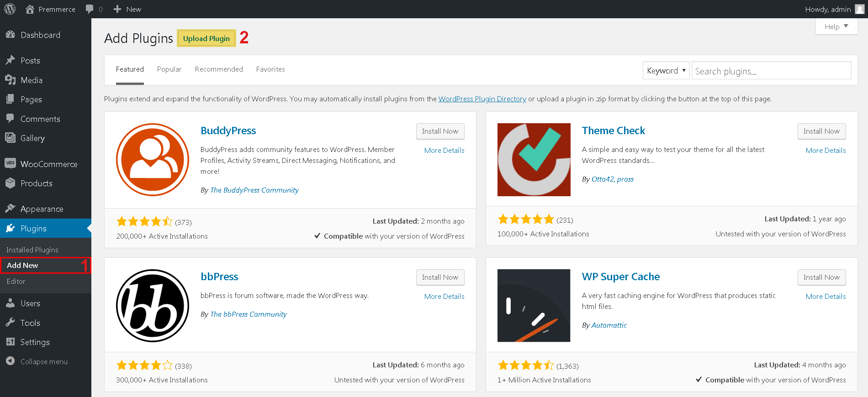This screenshot has width=868, height=397.
Task: Open the bbPress plugin logo
Action: coord(153,306)
